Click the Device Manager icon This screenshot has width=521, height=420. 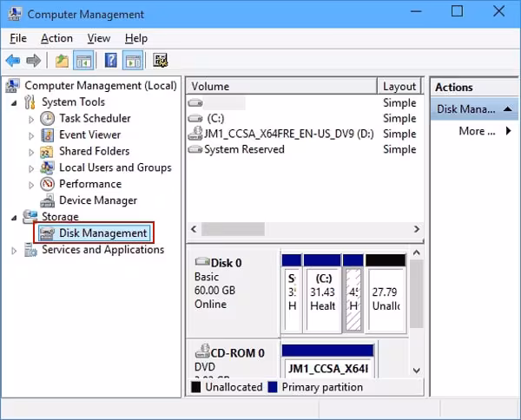click(48, 200)
